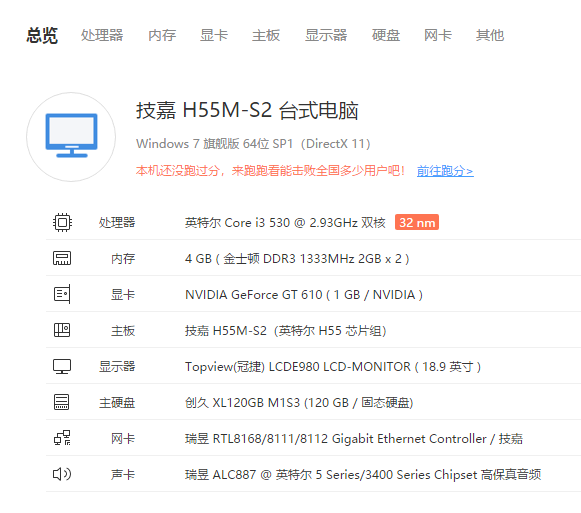
Task: Open the 主板 tab
Action: click(266, 36)
